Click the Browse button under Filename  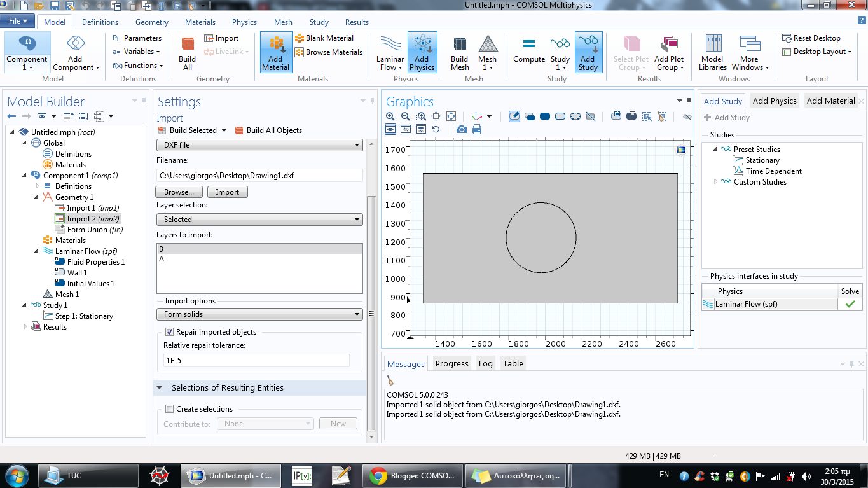coord(179,192)
